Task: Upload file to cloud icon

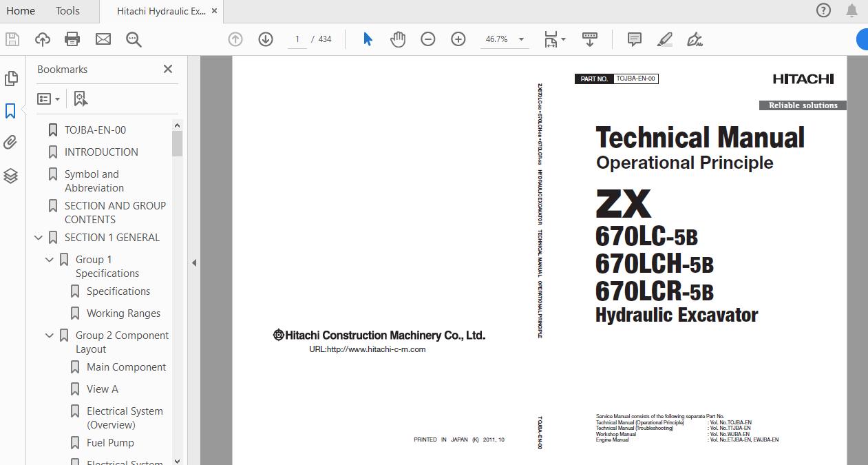Action: (x=43, y=39)
